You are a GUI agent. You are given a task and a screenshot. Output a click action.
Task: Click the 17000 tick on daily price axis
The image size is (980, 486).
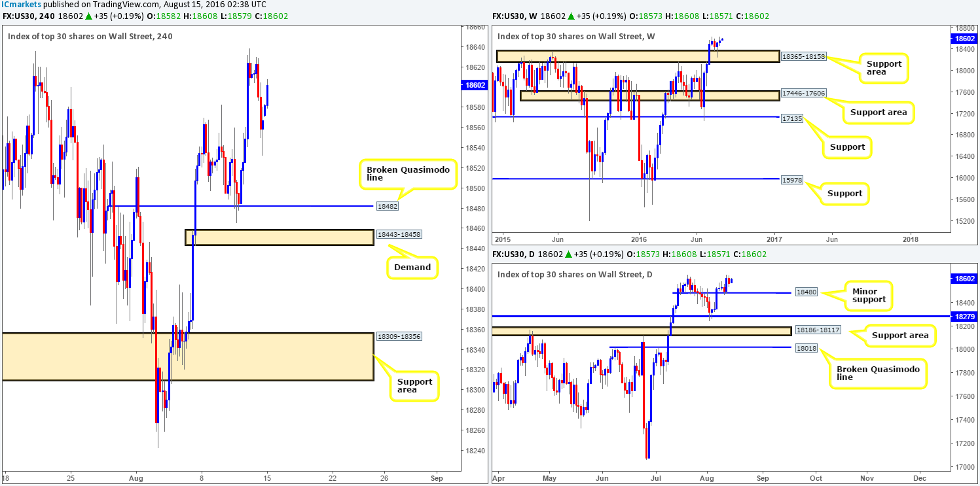(x=964, y=466)
